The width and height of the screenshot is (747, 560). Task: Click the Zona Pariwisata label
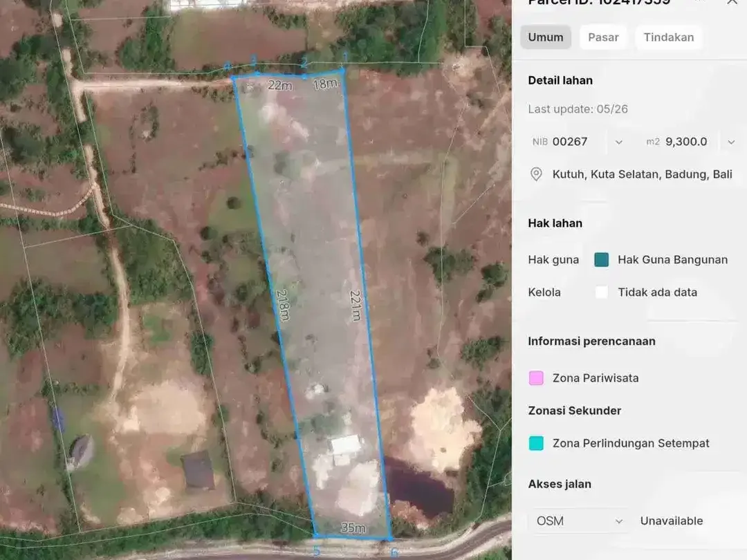click(596, 378)
